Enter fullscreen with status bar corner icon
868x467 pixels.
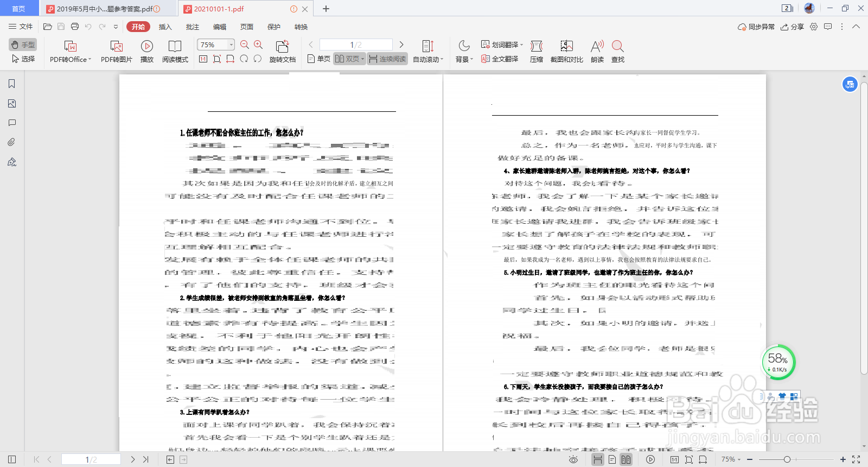(x=856, y=459)
